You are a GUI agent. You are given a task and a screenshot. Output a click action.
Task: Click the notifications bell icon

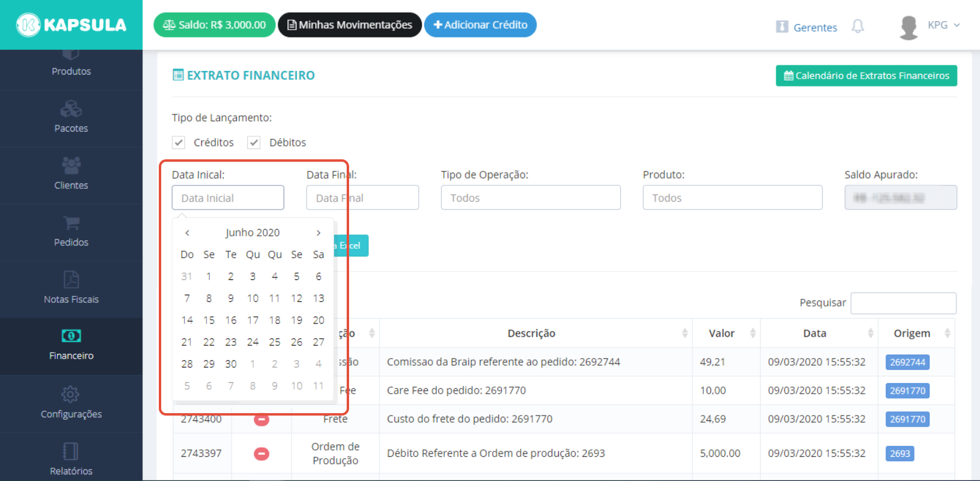tap(858, 26)
